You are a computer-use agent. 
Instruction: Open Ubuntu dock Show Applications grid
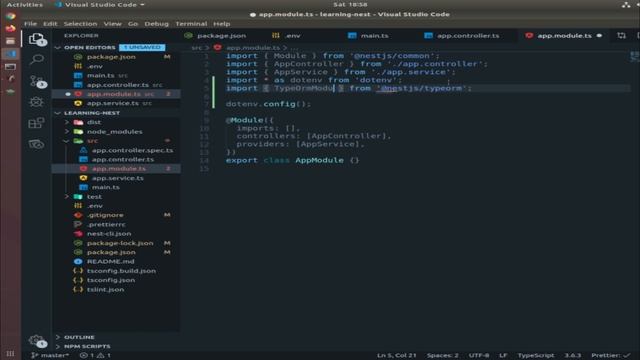coord(10,353)
